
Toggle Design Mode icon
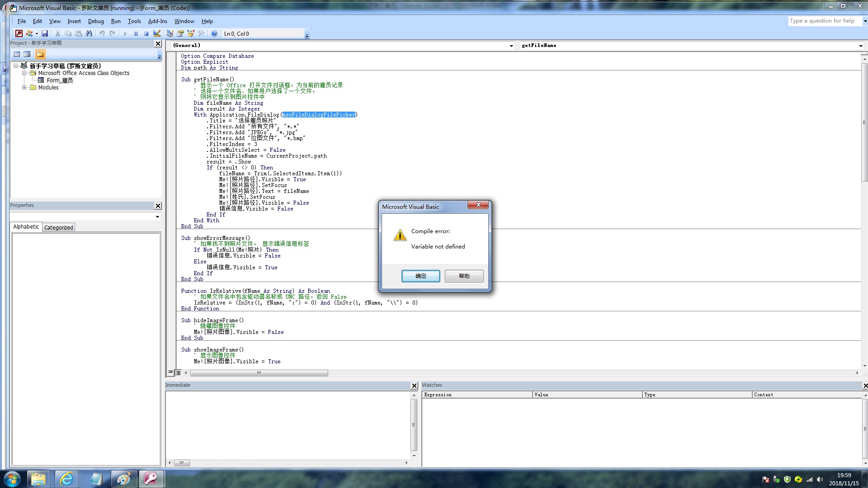pyautogui.click(x=157, y=33)
